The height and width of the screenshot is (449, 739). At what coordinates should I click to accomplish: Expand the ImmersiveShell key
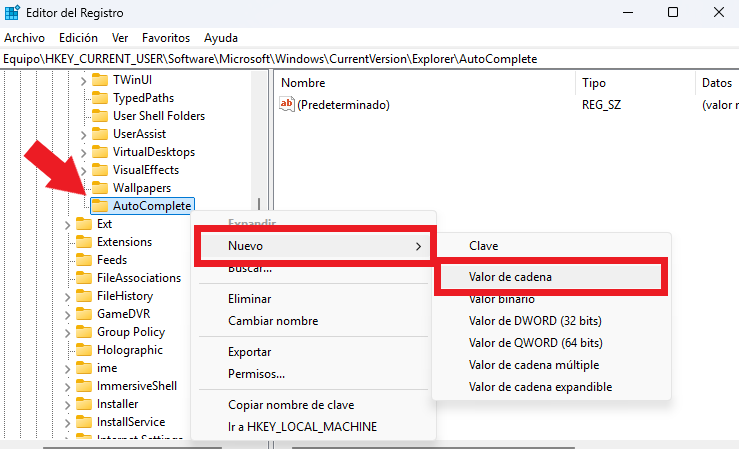coord(67,387)
